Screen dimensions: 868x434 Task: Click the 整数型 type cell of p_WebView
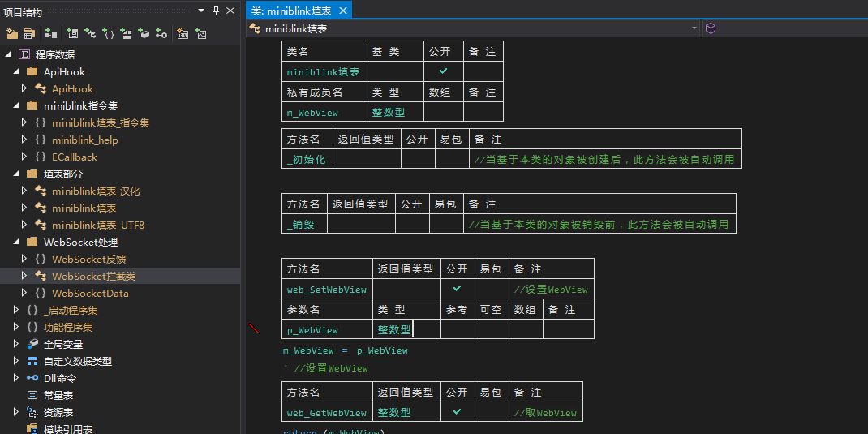tap(393, 329)
